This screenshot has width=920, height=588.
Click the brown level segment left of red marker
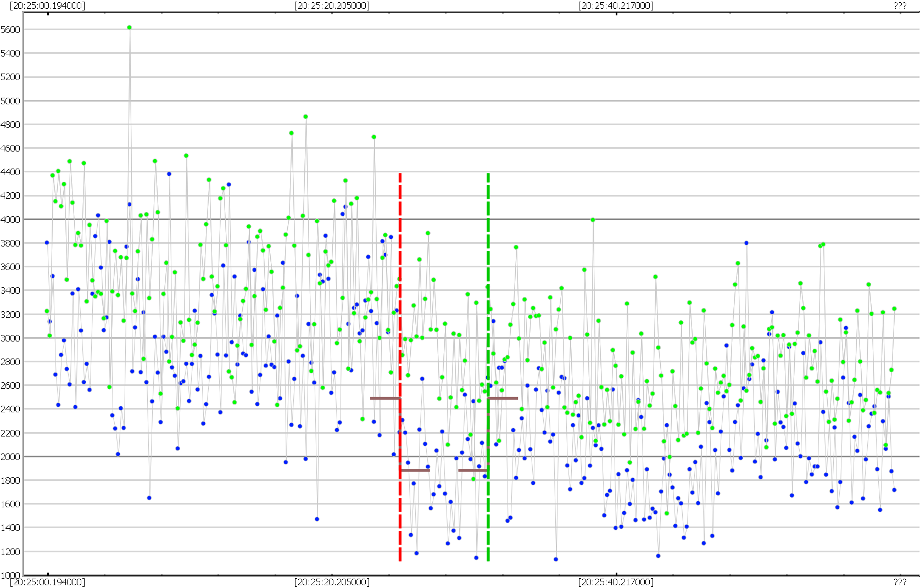(385, 398)
